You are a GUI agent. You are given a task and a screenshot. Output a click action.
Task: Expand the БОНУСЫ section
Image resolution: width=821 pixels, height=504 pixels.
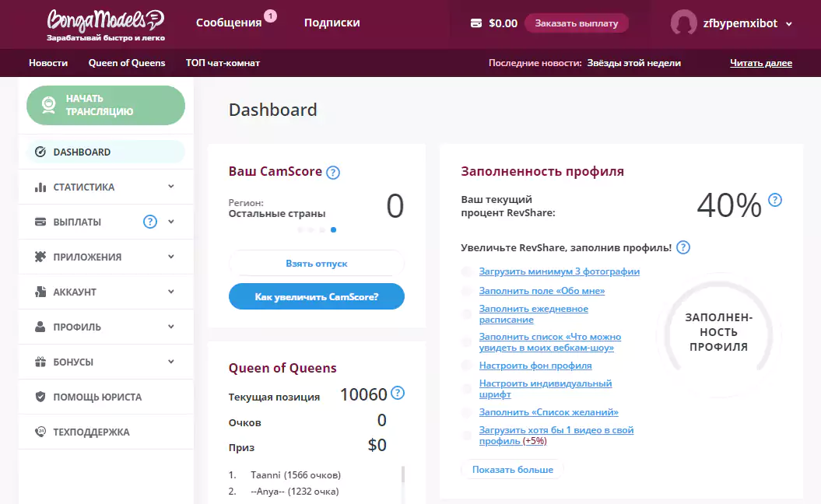(x=171, y=362)
